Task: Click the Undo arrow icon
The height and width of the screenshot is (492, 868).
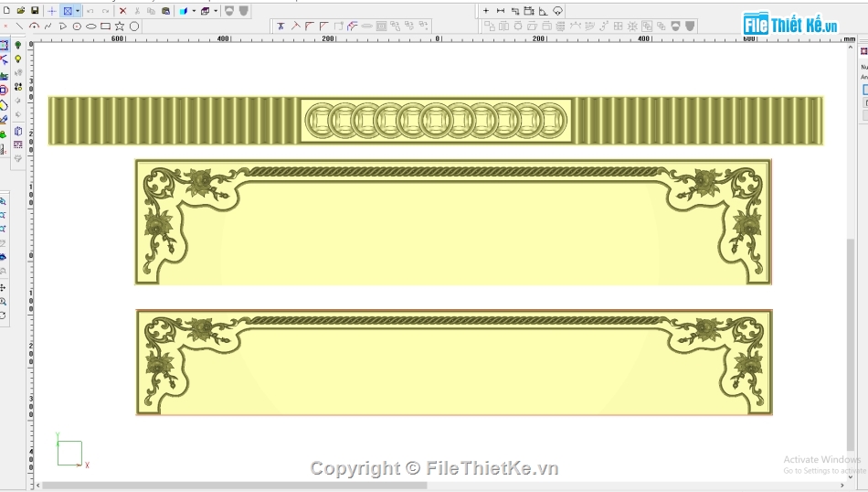Action: [90, 11]
